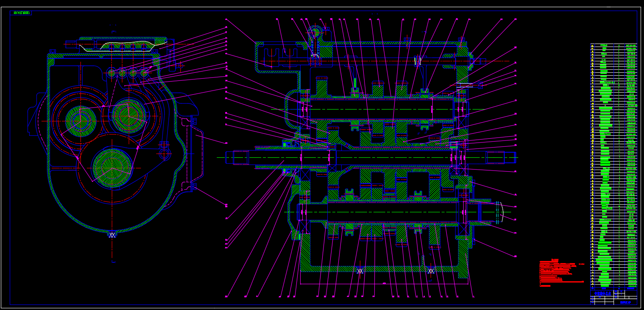Select the upper-left hatched gear shaft in side view
This screenshot has height=310, width=644.
pos(80,121)
